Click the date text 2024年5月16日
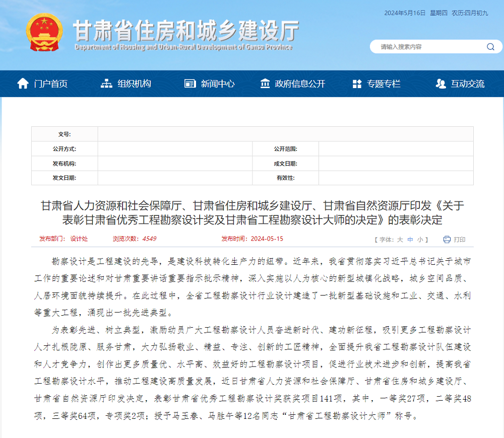Viewport: 504px width, 438px height. (x=405, y=13)
